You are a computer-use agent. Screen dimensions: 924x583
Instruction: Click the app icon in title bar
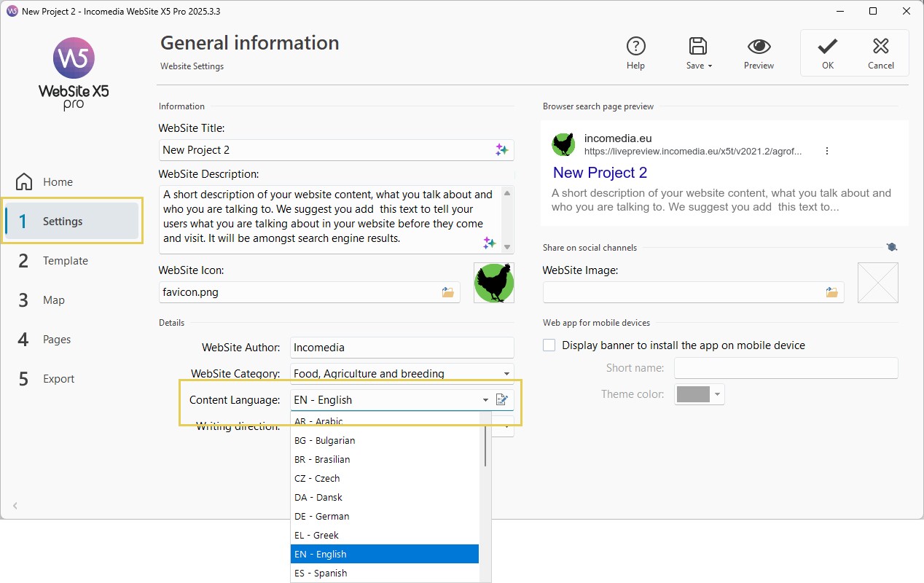click(12, 12)
